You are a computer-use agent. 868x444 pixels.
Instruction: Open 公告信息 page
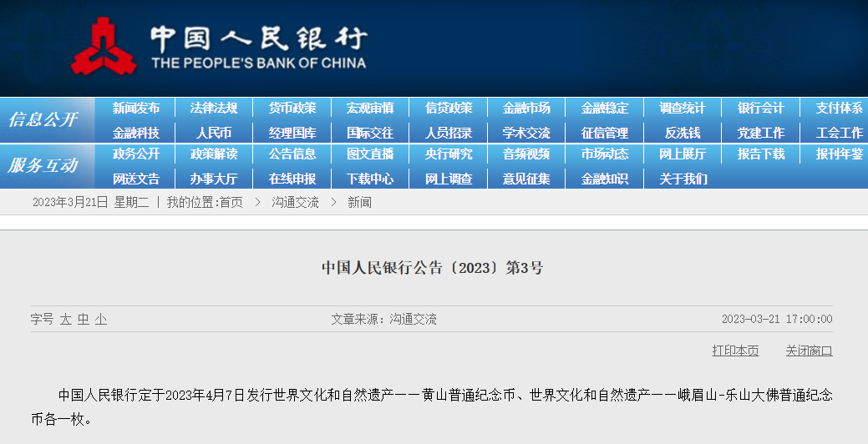pyautogui.click(x=292, y=154)
